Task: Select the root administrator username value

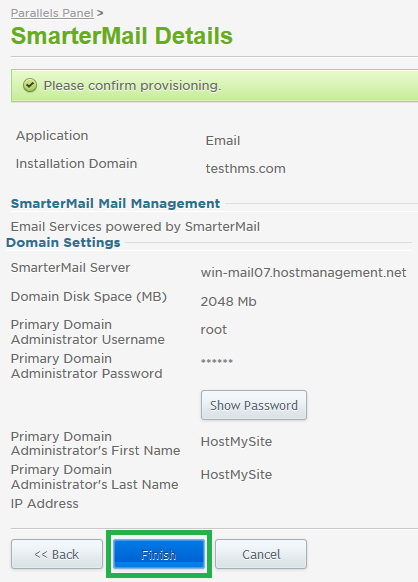Action: click(213, 330)
